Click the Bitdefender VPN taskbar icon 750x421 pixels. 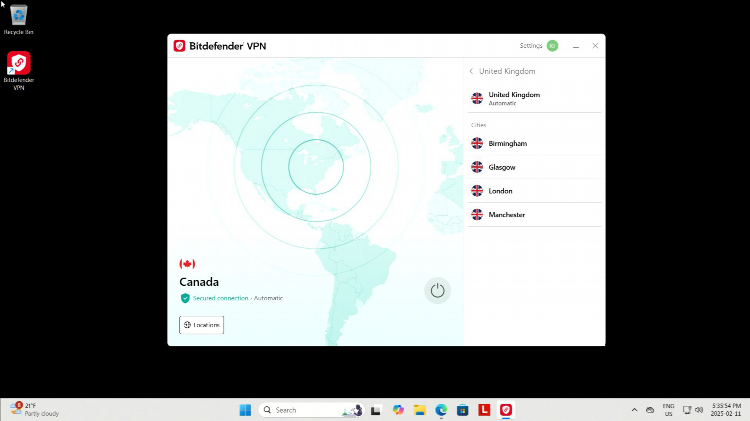[506, 410]
